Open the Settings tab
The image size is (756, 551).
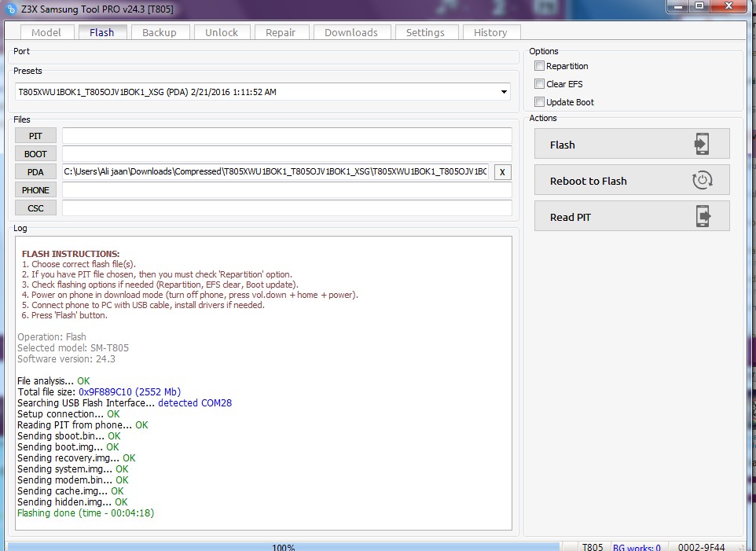[425, 32]
